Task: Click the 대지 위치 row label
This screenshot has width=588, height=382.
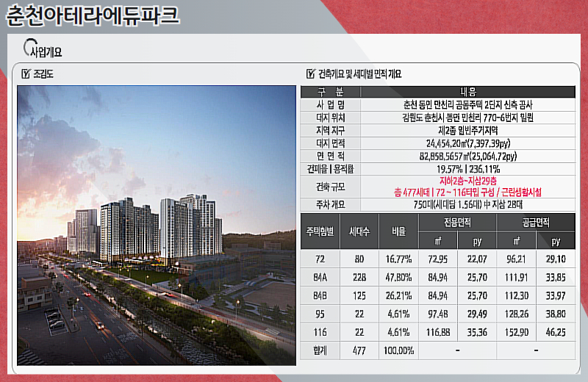Action: tap(330, 118)
